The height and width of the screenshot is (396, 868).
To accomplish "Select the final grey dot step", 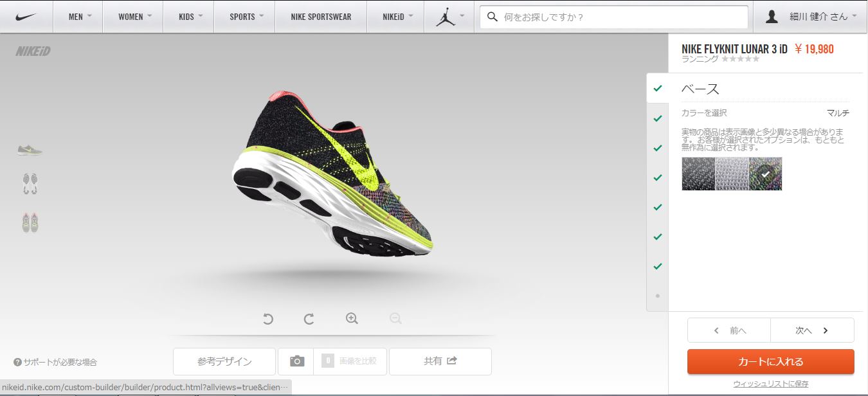I will point(657,296).
